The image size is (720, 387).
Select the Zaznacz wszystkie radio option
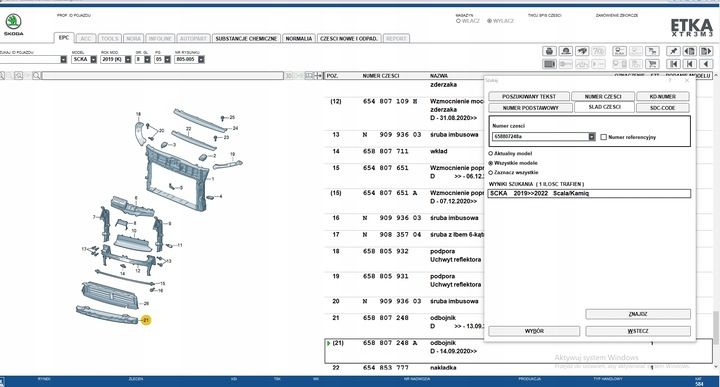[x=491, y=173]
